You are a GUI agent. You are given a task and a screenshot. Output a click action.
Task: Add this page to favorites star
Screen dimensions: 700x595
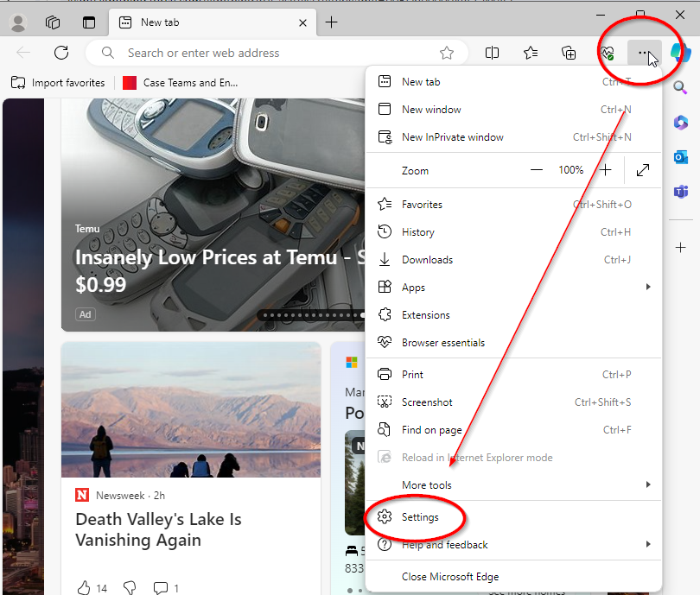447,53
